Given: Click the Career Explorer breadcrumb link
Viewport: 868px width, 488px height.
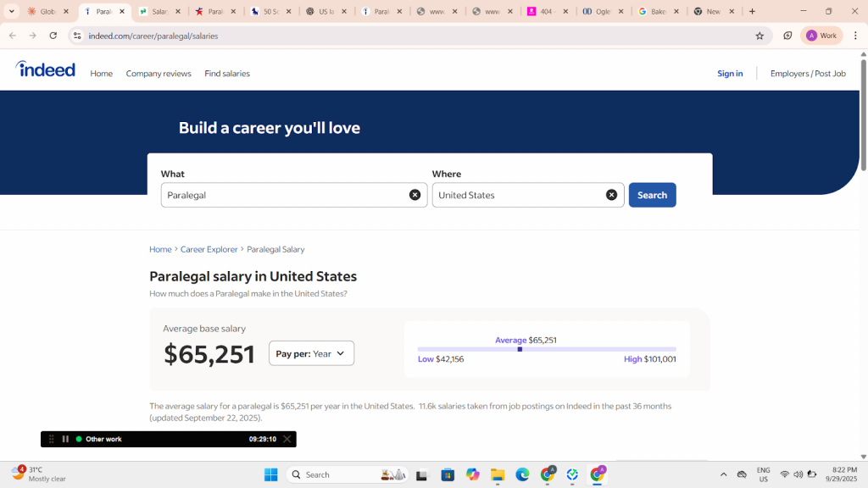Looking at the screenshot, I should coord(209,249).
